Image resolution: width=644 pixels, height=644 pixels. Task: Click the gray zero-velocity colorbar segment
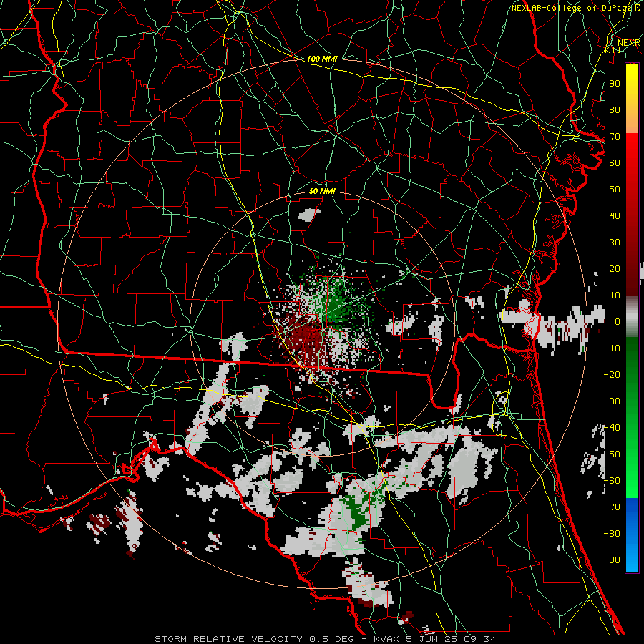click(x=632, y=316)
